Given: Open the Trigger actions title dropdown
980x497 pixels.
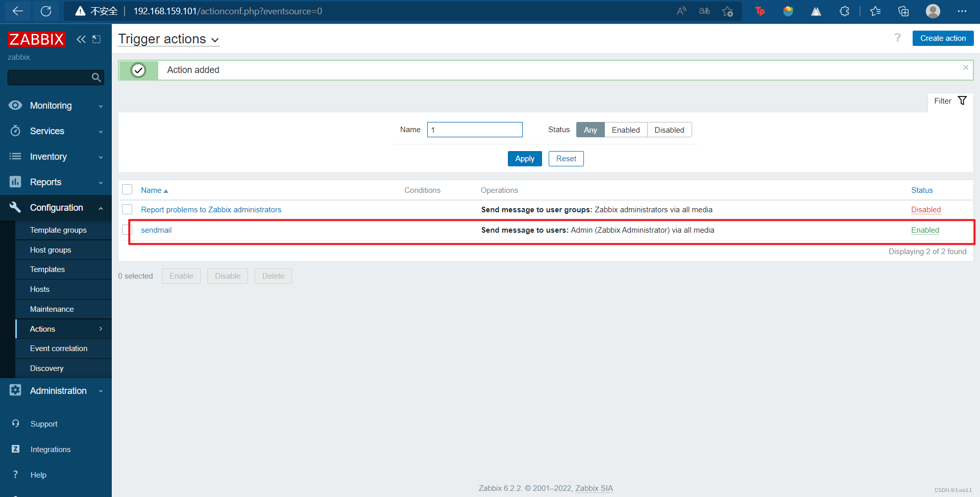Looking at the screenshot, I should pyautogui.click(x=168, y=39).
